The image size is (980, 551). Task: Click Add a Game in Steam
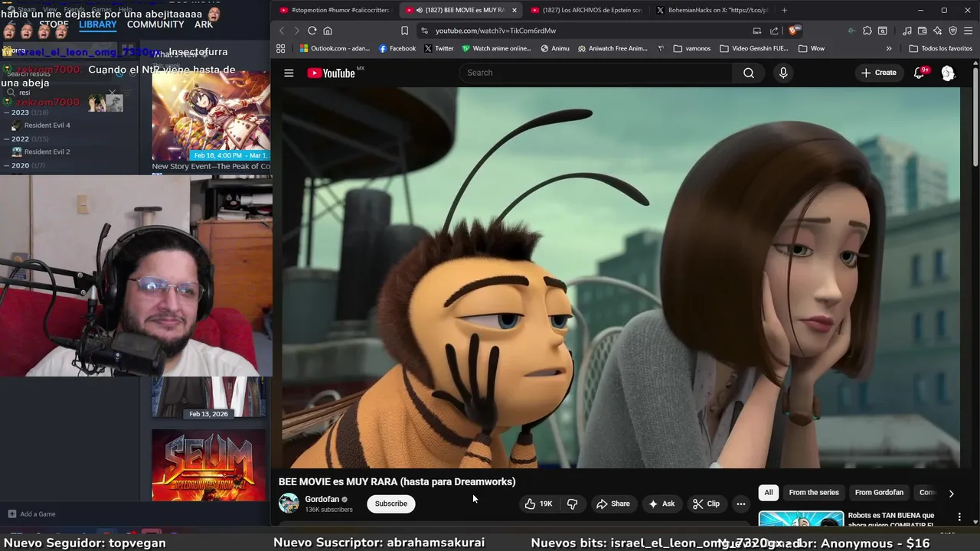[31, 514]
